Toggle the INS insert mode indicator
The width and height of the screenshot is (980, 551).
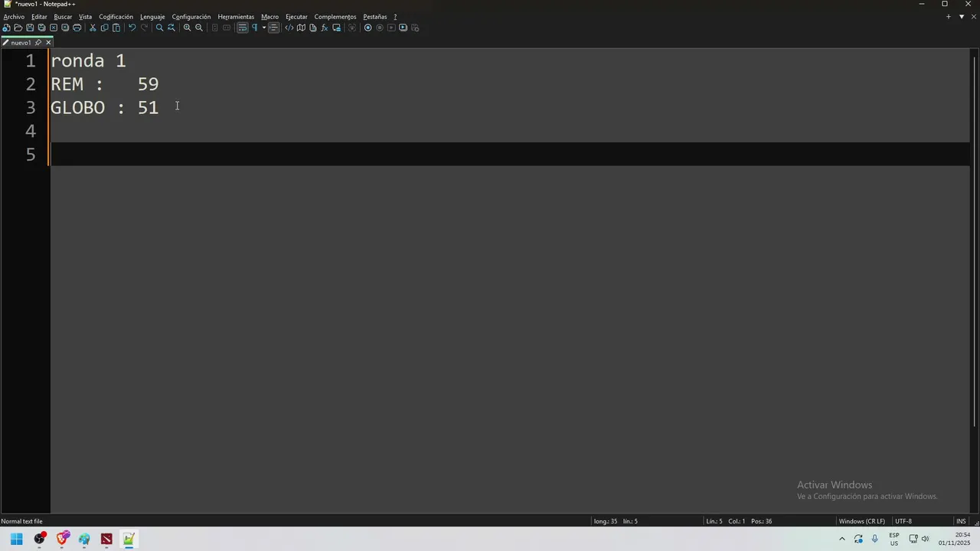click(961, 521)
